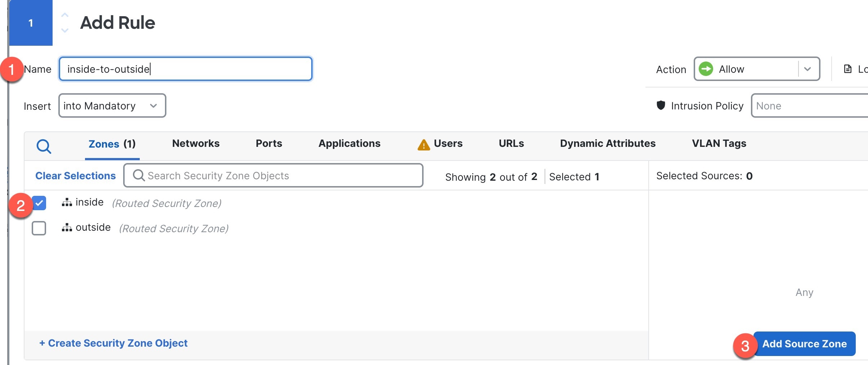Click the Users tab warning triangle icon
This screenshot has height=365, width=868.
pyautogui.click(x=424, y=145)
